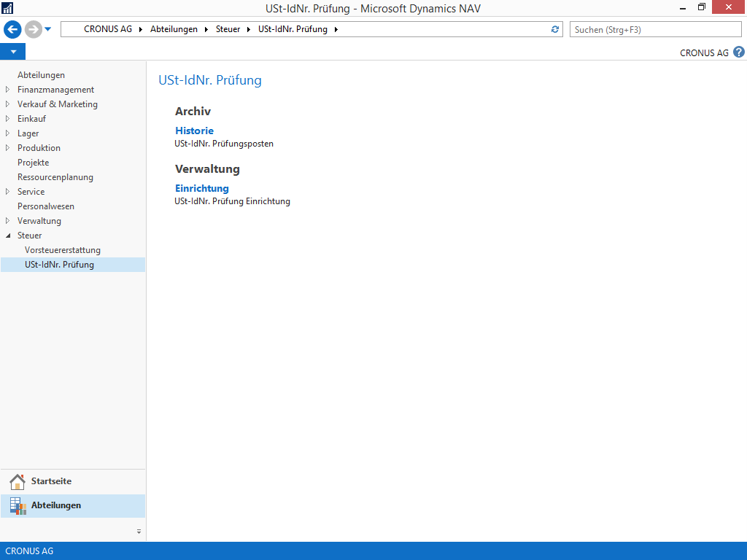Click the grey forward navigation arrow
Viewport: 747px width, 560px height.
[34, 29]
